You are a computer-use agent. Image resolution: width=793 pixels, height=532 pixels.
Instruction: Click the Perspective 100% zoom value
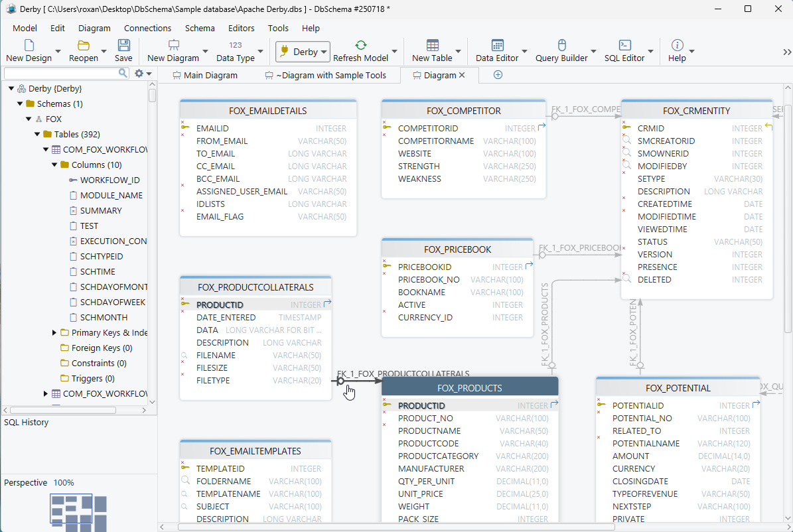pyautogui.click(x=64, y=482)
